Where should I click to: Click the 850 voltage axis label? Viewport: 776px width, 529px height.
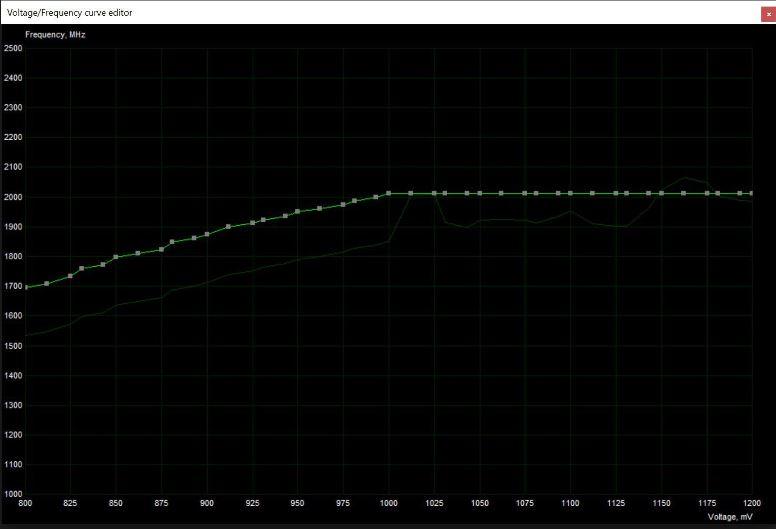(115, 503)
